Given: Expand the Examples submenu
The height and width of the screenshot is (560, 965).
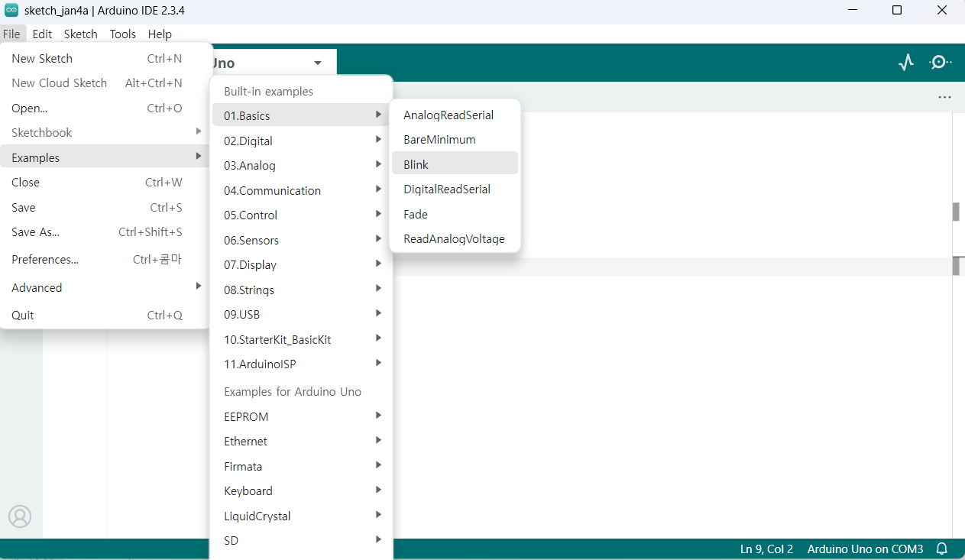Looking at the screenshot, I should pyautogui.click(x=105, y=157).
